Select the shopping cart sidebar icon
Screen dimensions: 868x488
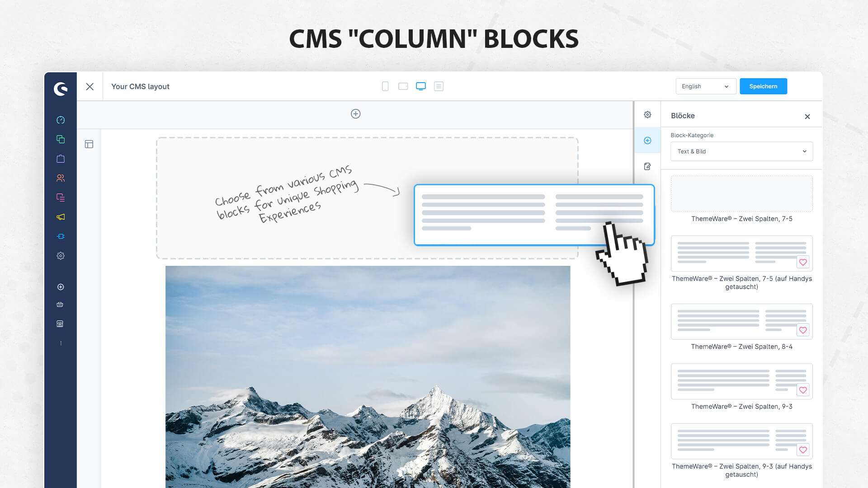[x=60, y=305]
